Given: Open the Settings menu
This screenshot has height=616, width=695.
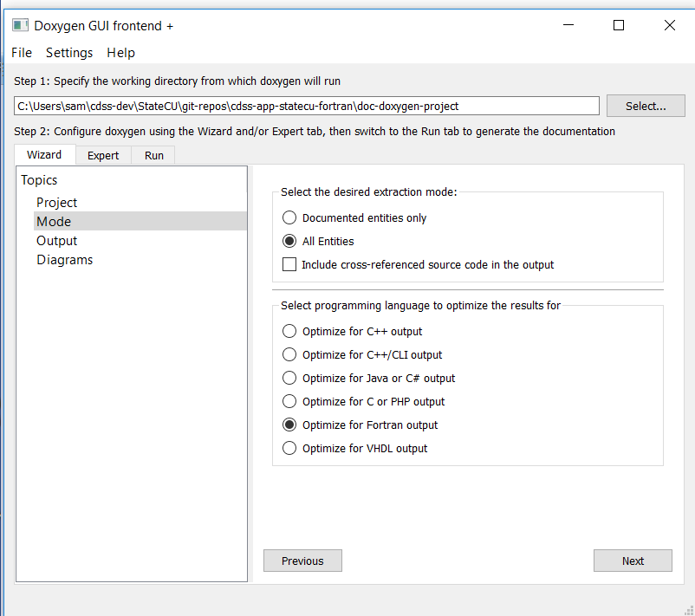Looking at the screenshot, I should [69, 53].
